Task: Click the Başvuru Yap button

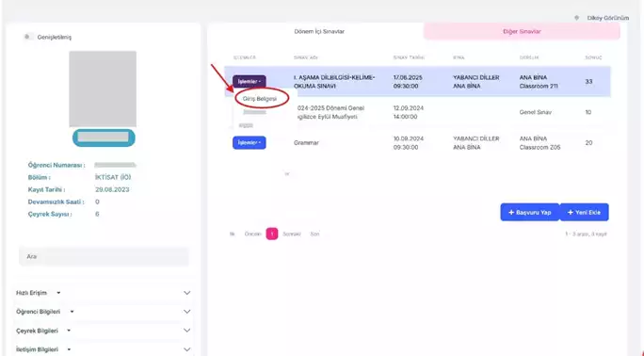Action: point(529,212)
